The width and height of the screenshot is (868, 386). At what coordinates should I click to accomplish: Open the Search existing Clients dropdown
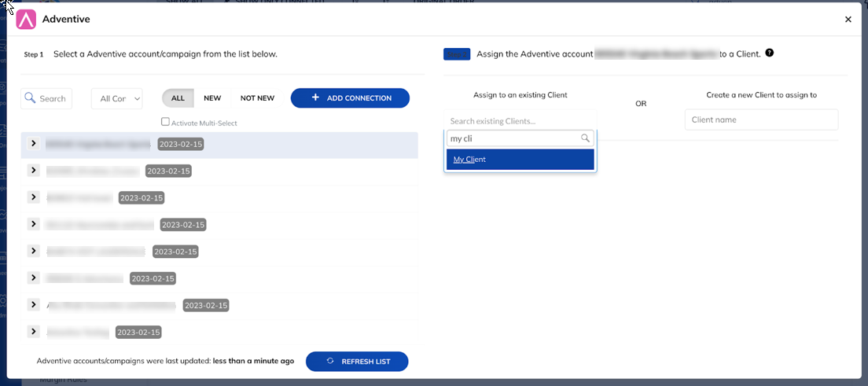click(x=520, y=121)
